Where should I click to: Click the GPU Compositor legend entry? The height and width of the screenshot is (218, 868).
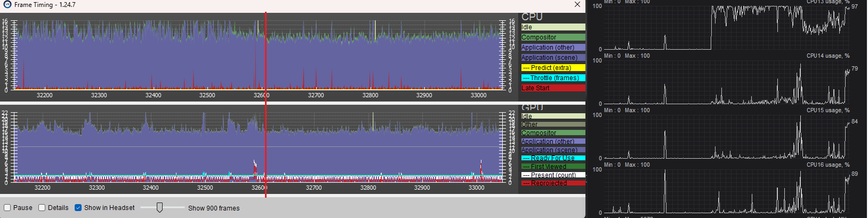pos(553,133)
